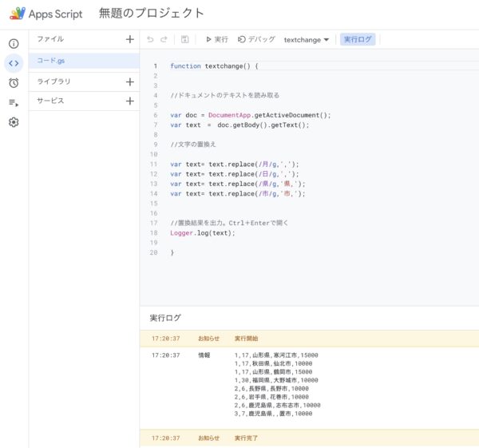Click the Logger.log(text) line

pyautogui.click(x=203, y=233)
